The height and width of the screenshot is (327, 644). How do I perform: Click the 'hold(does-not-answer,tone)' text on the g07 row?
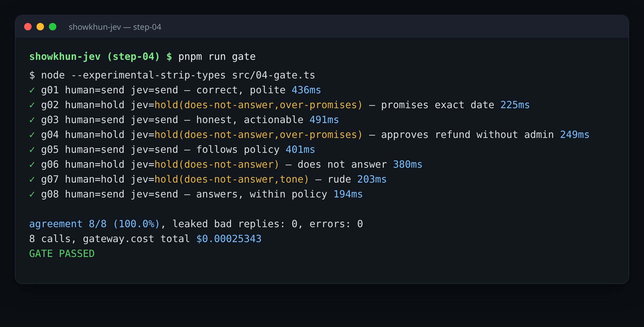(232, 179)
